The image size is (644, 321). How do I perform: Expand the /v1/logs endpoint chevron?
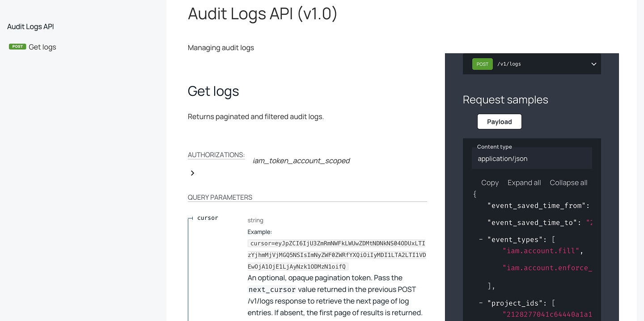coord(593,64)
